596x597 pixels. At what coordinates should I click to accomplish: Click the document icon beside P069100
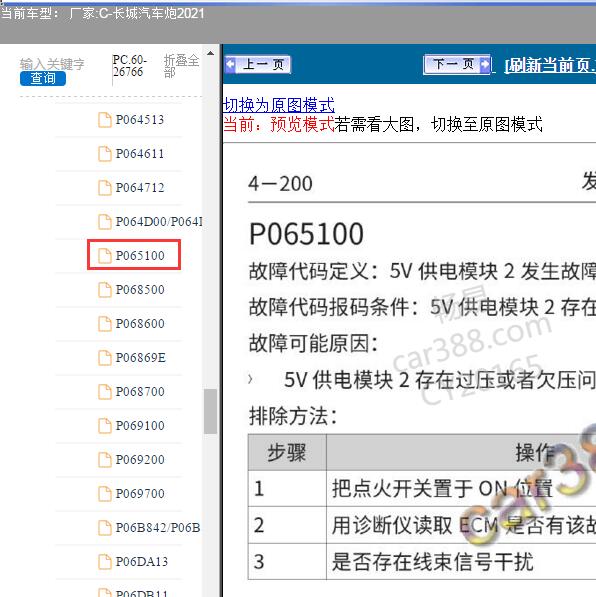point(105,426)
